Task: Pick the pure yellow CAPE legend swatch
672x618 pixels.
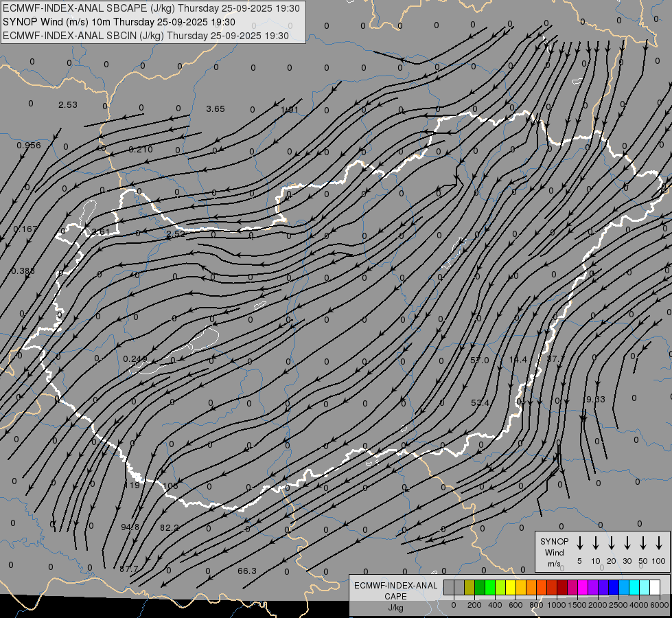Action: click(x=511, y=588)
